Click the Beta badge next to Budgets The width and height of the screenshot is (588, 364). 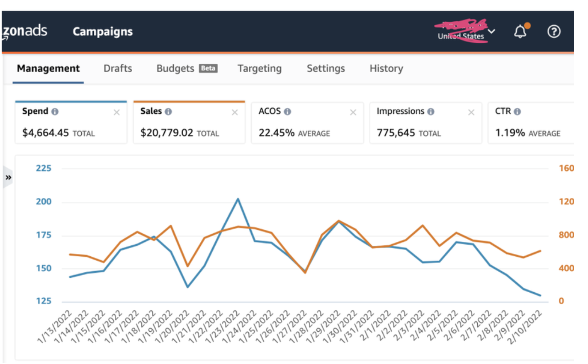pyautogui.click(x=208, y=68)
